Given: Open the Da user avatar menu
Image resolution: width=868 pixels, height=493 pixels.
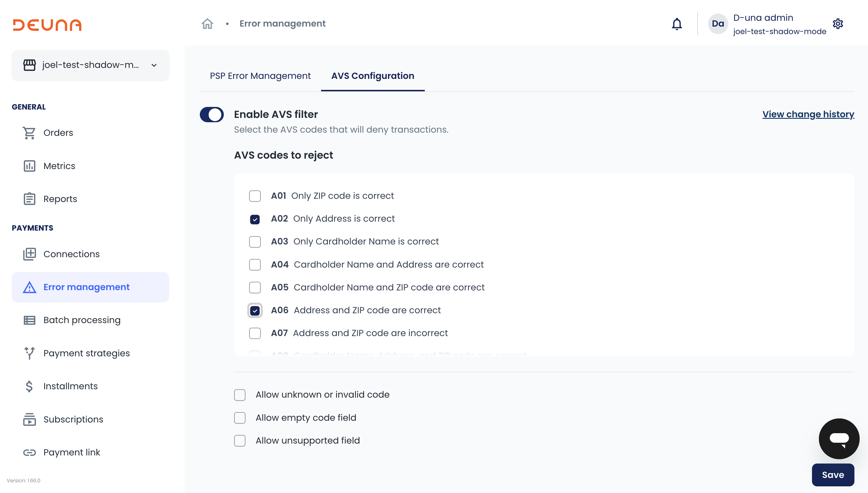Looking at the screenshot, I should click(x=718, y=24).
